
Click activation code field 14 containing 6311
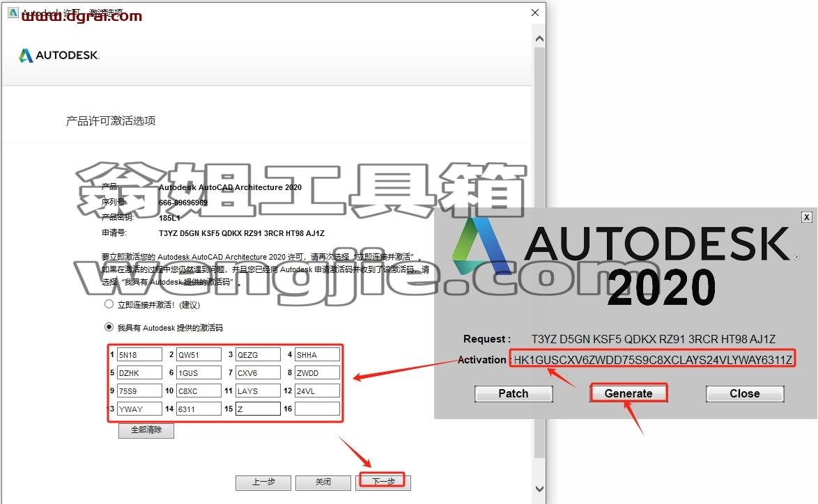click(199, 409)
